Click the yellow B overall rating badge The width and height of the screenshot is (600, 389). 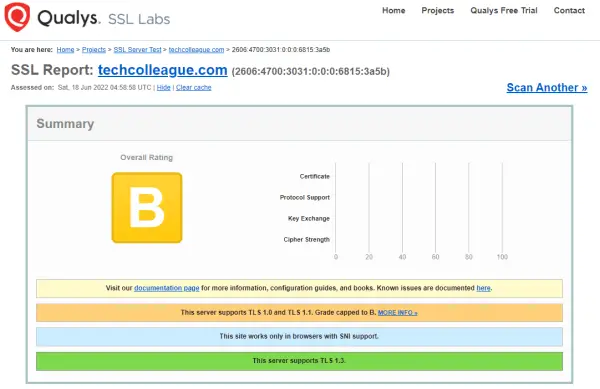[147, 208]
